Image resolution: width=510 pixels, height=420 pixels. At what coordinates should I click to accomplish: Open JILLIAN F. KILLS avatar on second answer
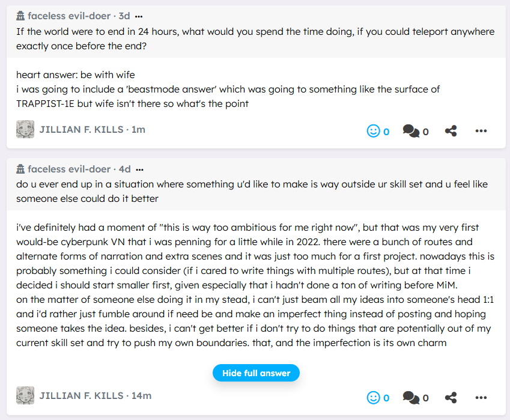(25, 396)
